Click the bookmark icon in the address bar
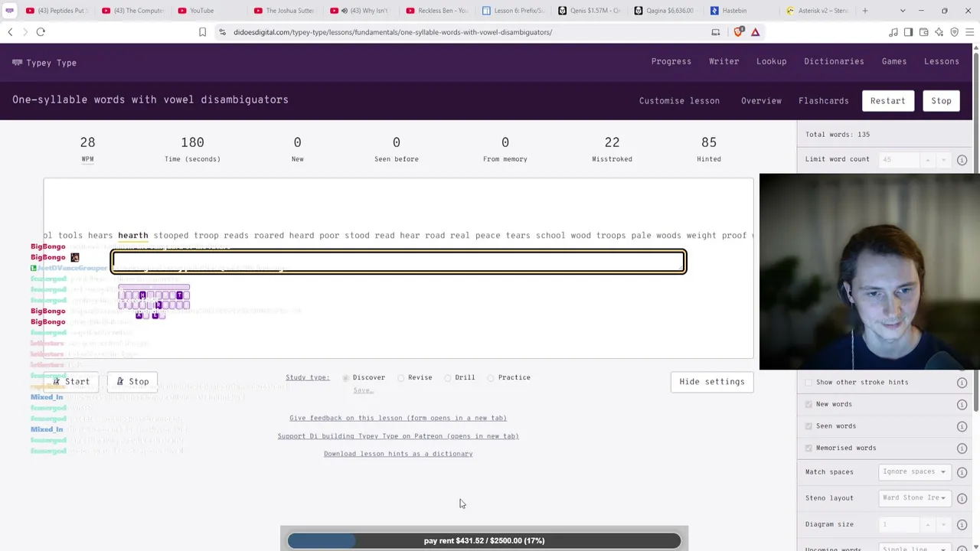This screenshot has height=551, width=980. tap(202, 32)
